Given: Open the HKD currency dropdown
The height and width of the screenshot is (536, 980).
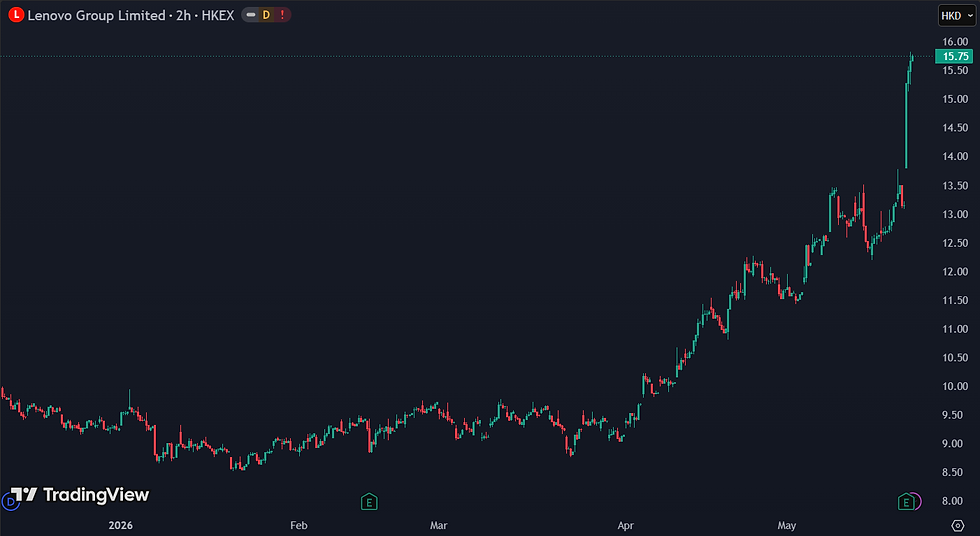Looking at the screenshot, I should click(x=957, y=16).
